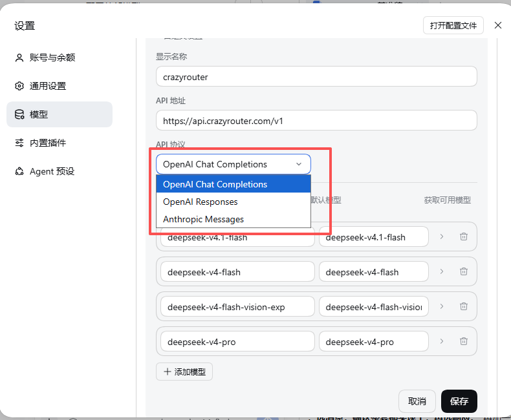Expand the deepseek-v4-flash-vision-exp row chevron
The image size is (511, 420).
(442, 306)
